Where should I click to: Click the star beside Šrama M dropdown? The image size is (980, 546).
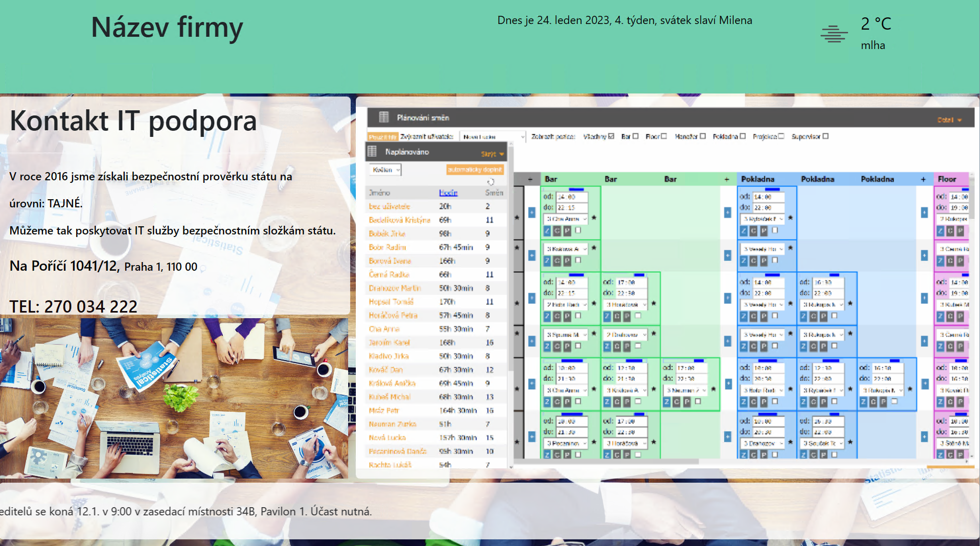coord(594,334)
